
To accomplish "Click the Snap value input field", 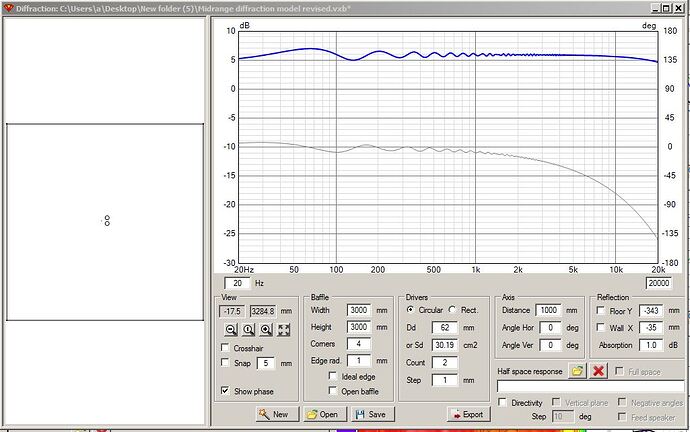I will tap(266, 363).
